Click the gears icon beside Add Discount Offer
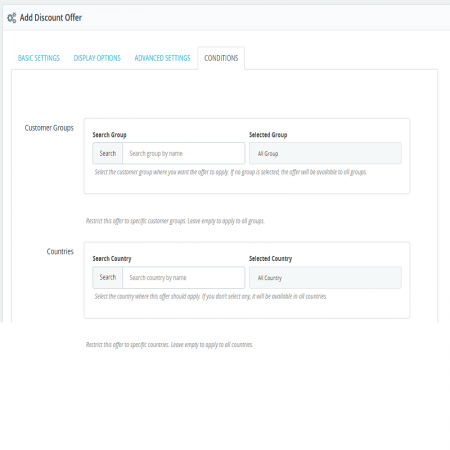 pos(12,18)
